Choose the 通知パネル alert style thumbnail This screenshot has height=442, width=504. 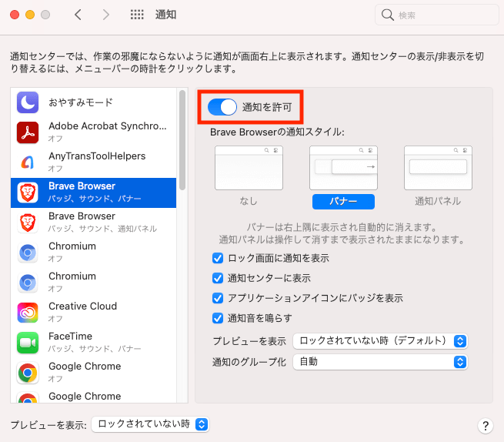pyautogui.click(x=438, y=168)
